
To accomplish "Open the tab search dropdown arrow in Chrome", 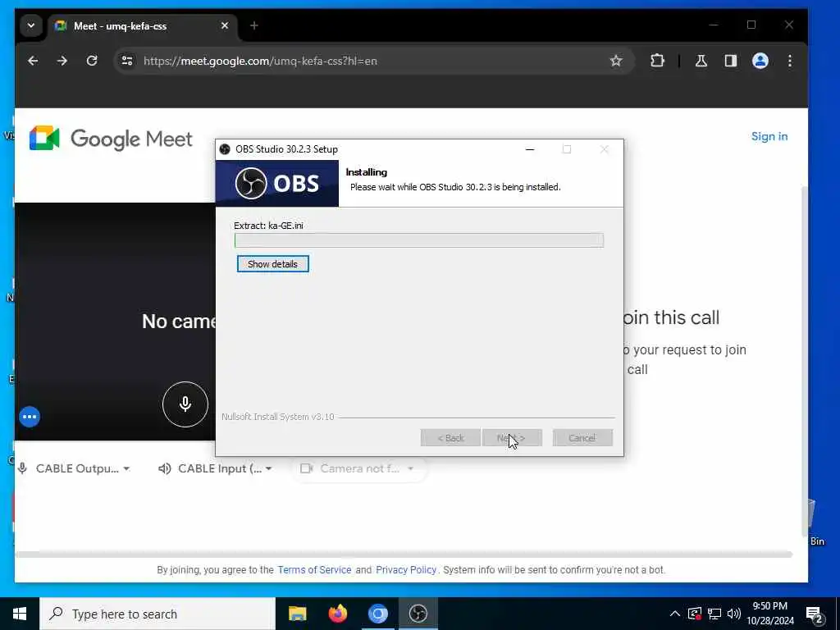I will (31, 25).
